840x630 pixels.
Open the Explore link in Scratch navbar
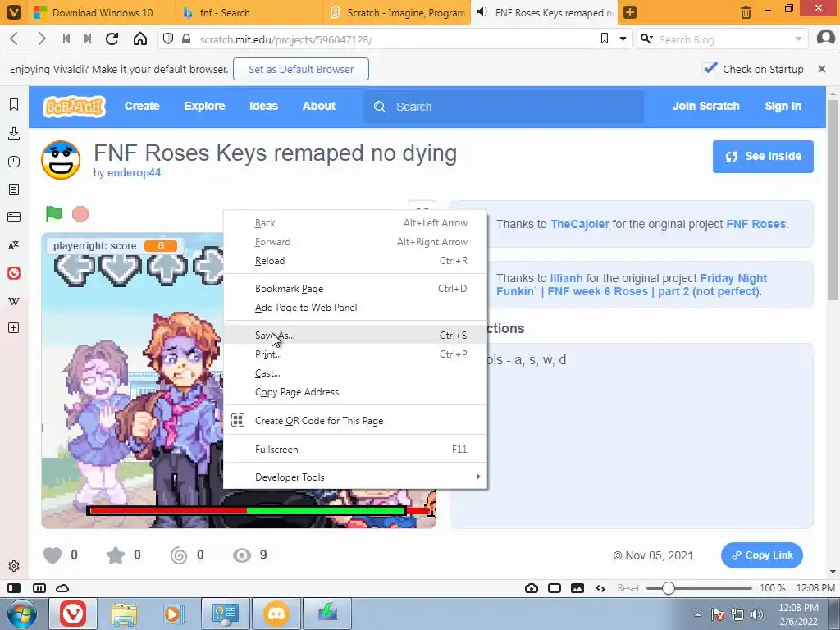(204, 106)
